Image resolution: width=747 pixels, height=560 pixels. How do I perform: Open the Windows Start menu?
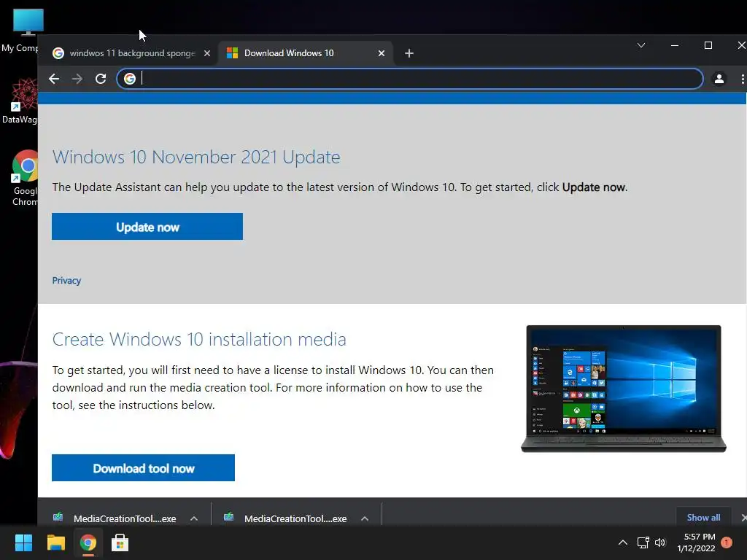click(23, 542)
